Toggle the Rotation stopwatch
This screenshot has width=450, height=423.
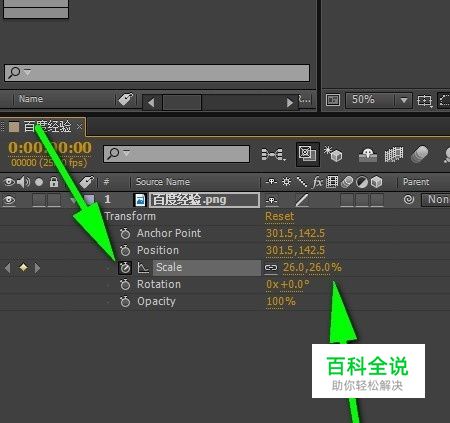pyautogui.click(x=125, y=285)
